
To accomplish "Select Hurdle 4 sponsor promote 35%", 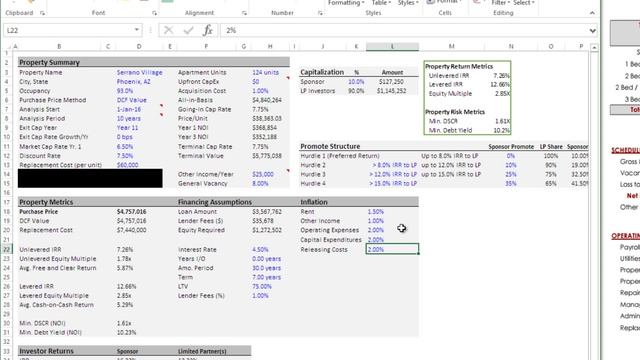I will pos(511,184).
